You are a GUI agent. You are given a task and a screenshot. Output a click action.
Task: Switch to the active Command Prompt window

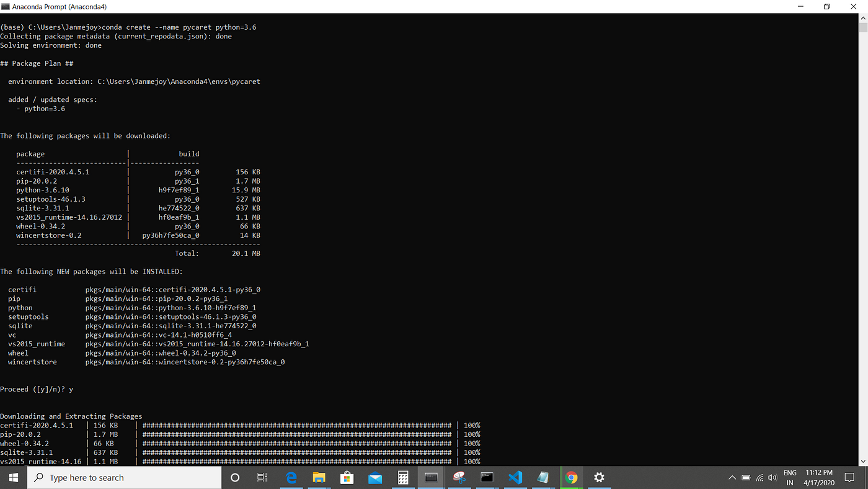pyautogui.click(x=432, y=477)
